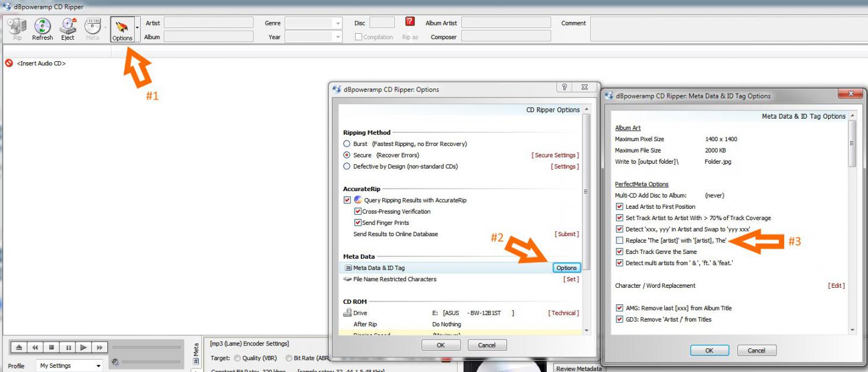The width and height of the screenshot is (868, 372).
Task: Click the red question mark help icon
Action: coord(410,22)
